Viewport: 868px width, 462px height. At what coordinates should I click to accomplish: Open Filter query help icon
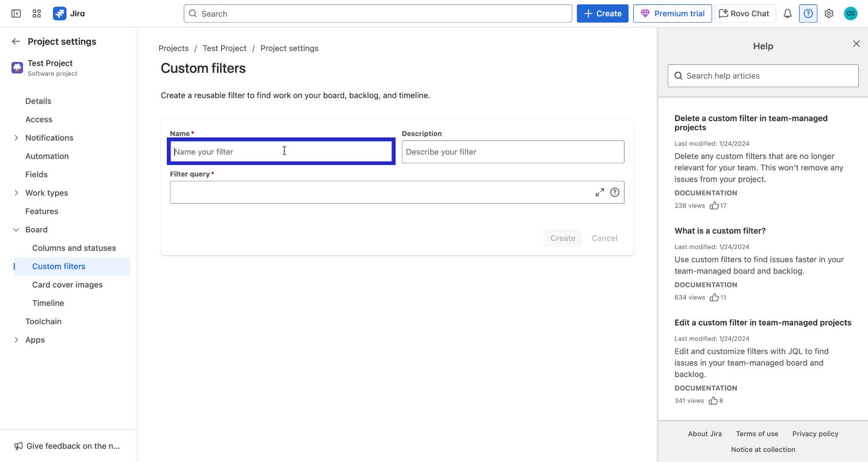pos(615,192)
